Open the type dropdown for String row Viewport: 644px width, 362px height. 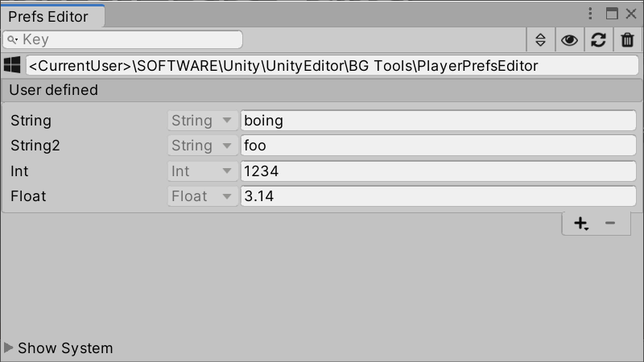[203, 121]
